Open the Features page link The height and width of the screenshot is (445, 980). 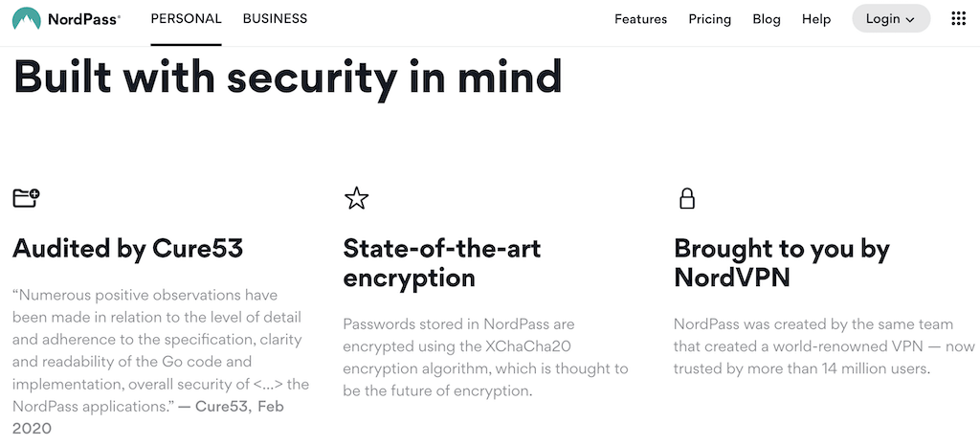(640, 19)
